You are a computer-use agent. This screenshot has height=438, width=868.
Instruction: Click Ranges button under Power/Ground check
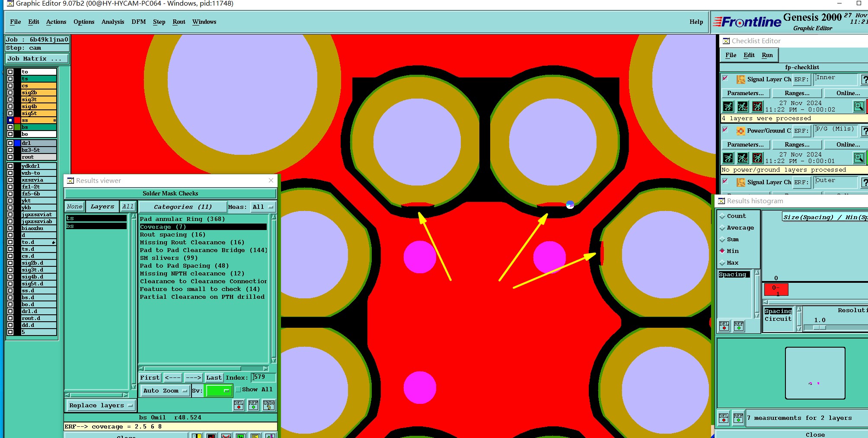[797, 145]
